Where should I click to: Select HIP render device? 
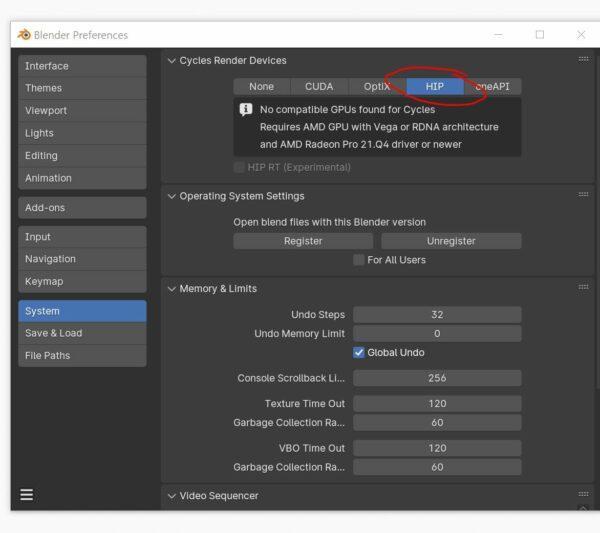pos(435,86)
